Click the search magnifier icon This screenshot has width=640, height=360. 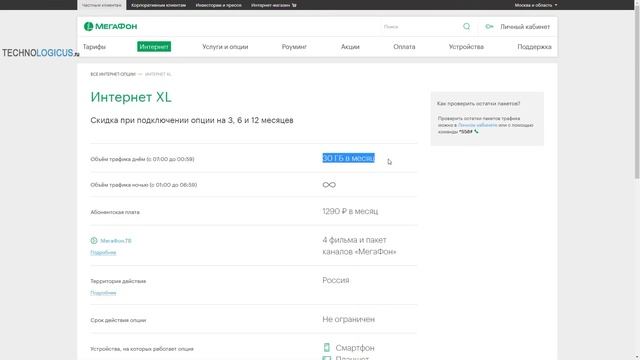point(466,27)
